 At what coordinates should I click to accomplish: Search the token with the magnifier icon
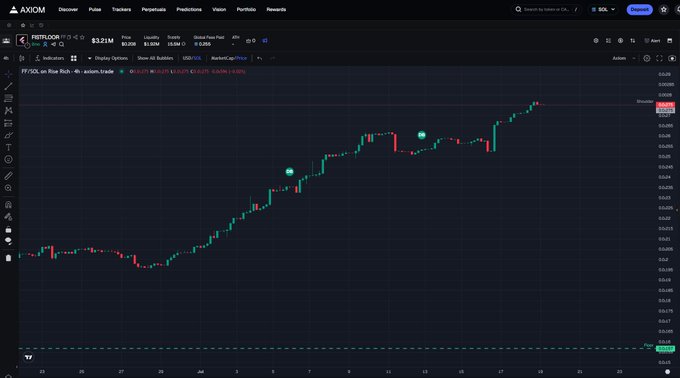tap(62, 44)
